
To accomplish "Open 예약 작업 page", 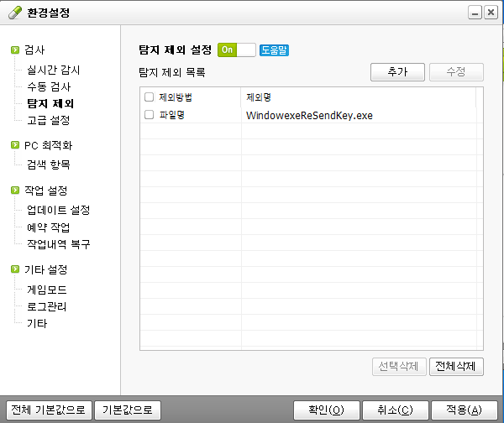I will pos(49,227).
